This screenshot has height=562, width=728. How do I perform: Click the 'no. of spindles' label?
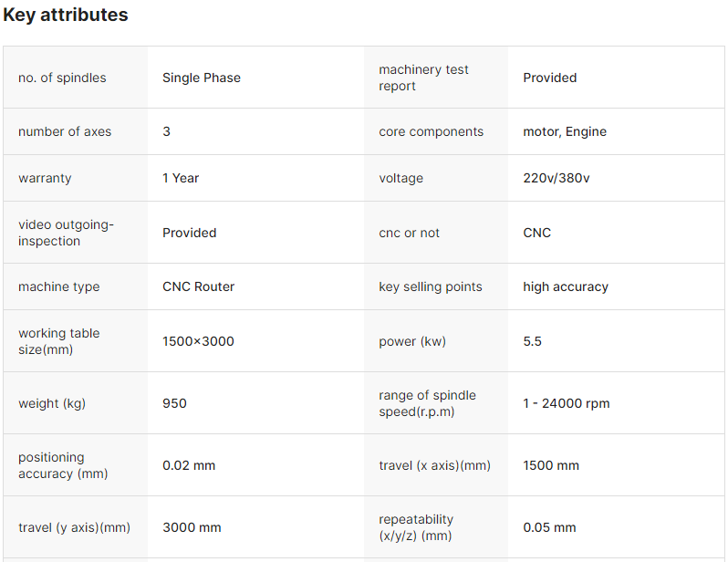pos(62,78)
